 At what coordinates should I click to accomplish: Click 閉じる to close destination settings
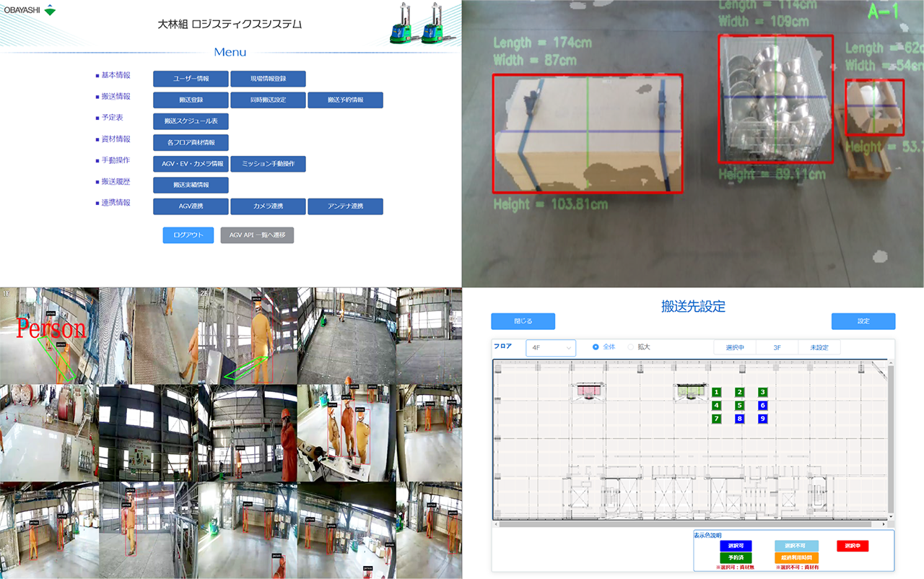pos(523,321)
